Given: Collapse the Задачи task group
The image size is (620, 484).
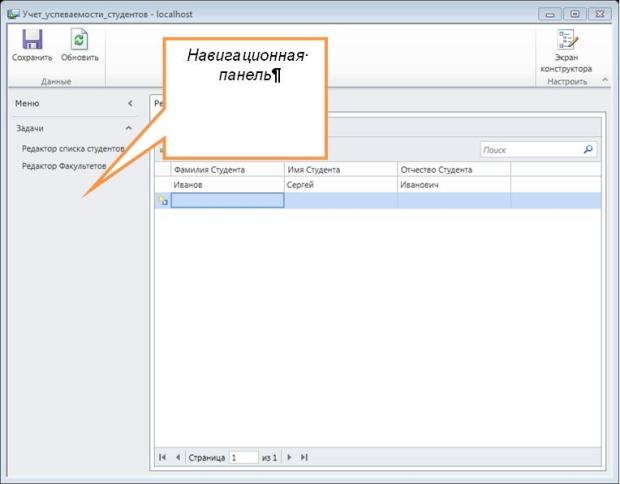Looking at the screenshot, I should coord(129,128).
